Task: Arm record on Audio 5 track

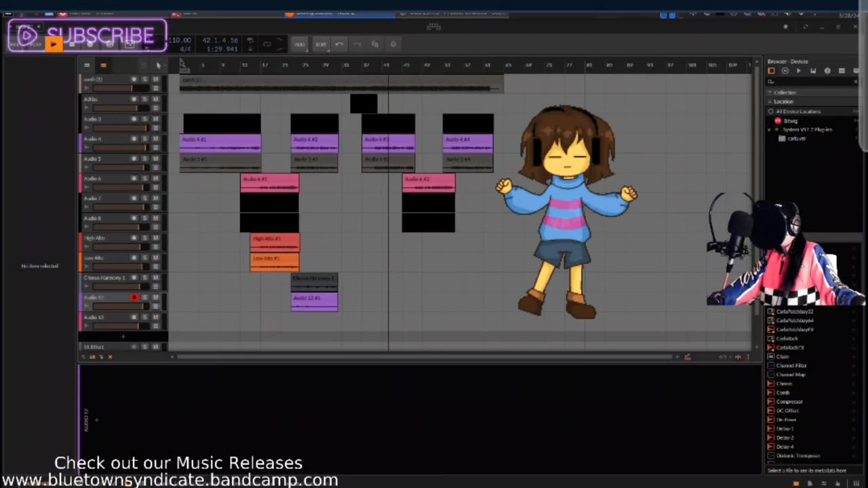Action: (134, 159)
